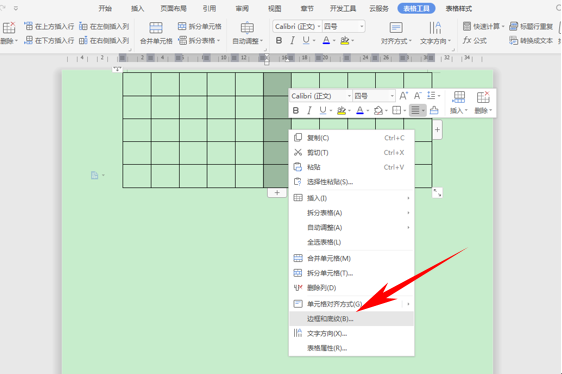Choose 合并单元格(M) from context menu

point(351,258)
